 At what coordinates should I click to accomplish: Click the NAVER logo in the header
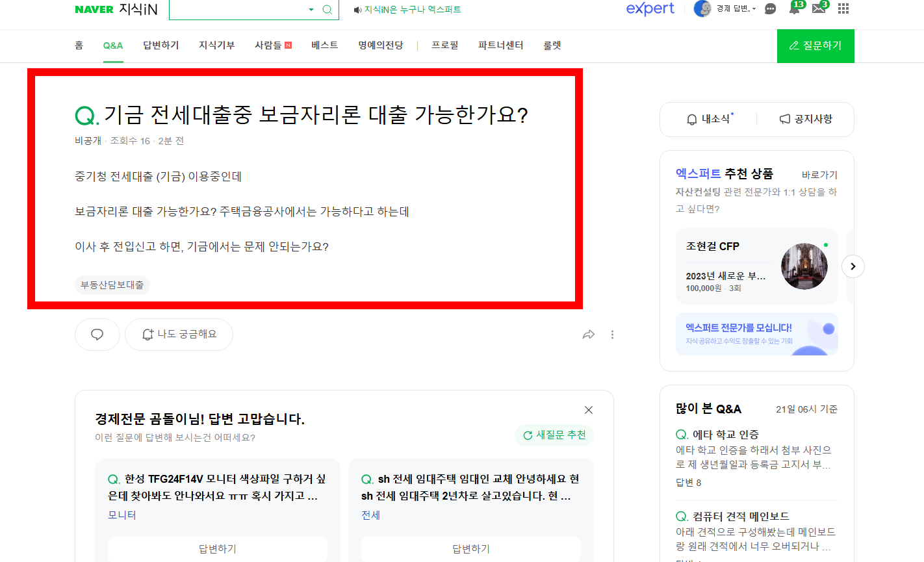pos(94,10)
